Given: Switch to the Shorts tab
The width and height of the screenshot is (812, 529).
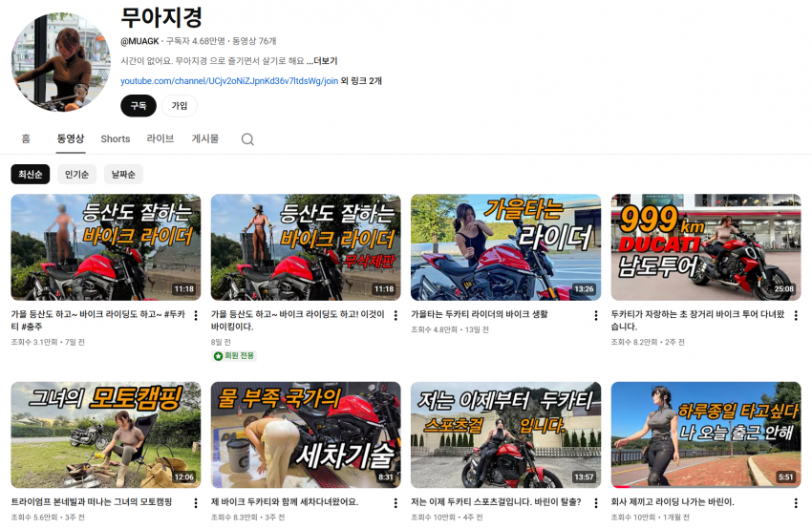Looking at the screenshot, I should 115,139.
